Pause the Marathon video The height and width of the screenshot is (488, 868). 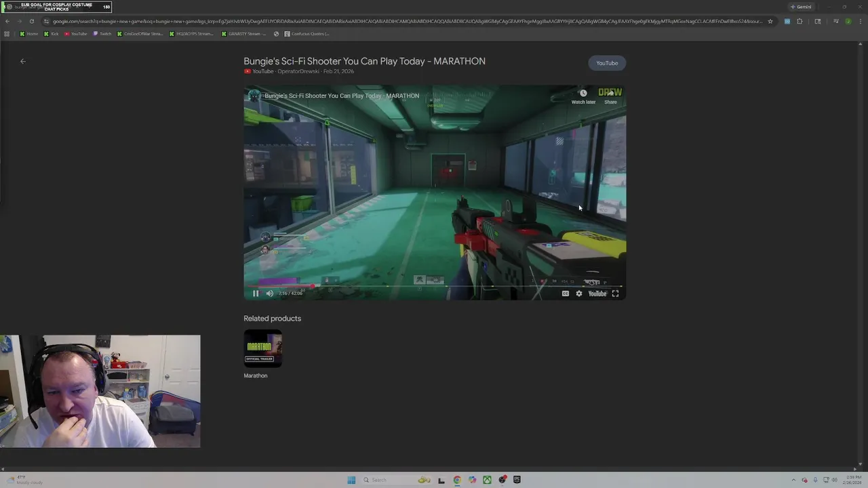click(x=256, y=293)
